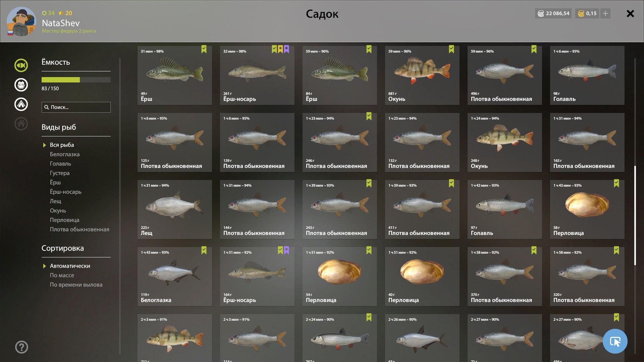Click the greyed house sidebar icon
644x362 pixels.
[x=21, y=124]
